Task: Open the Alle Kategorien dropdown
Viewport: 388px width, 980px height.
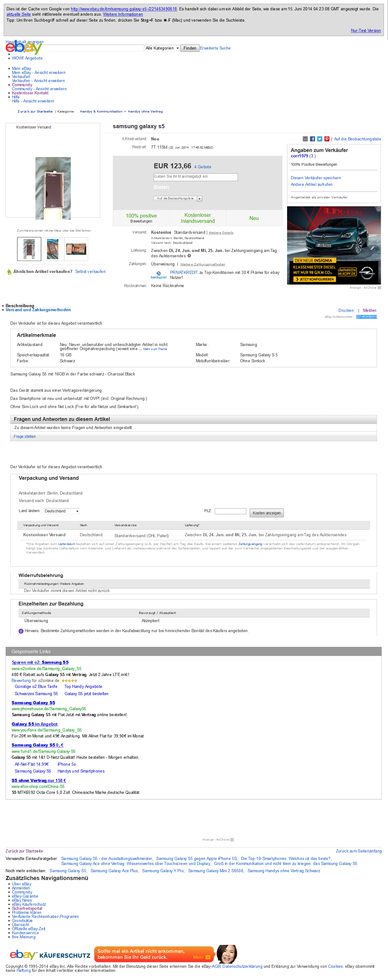Action: (x=162, y=48)
